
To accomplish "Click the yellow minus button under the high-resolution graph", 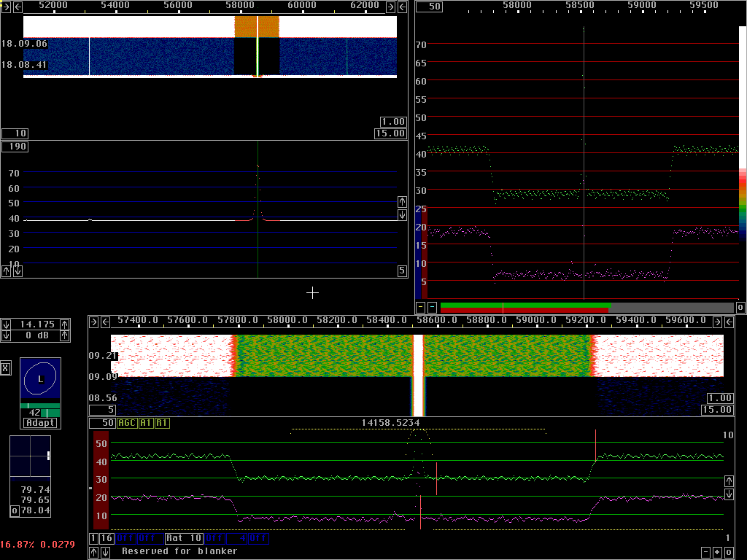I will pyautogui.click(x=421, y=307).
